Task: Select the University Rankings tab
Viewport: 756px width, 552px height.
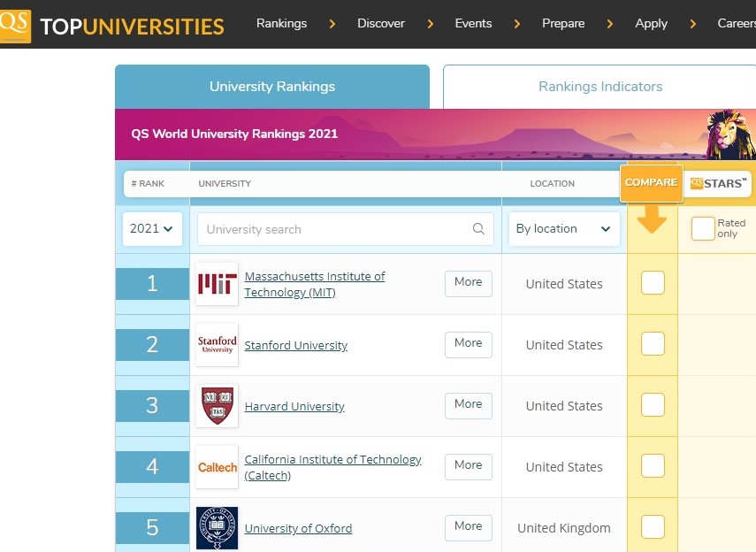Action: coord(271,87)
